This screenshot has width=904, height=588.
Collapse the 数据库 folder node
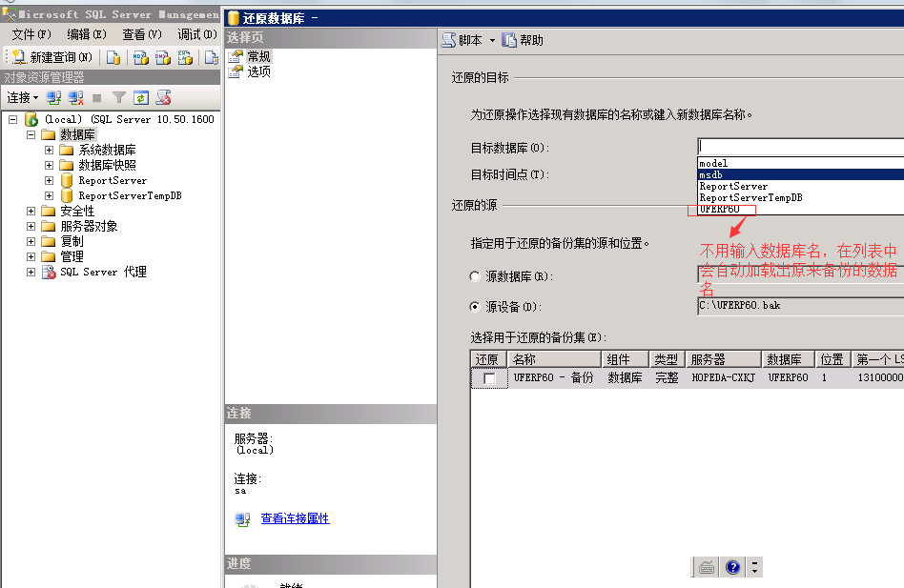point(31,134)
